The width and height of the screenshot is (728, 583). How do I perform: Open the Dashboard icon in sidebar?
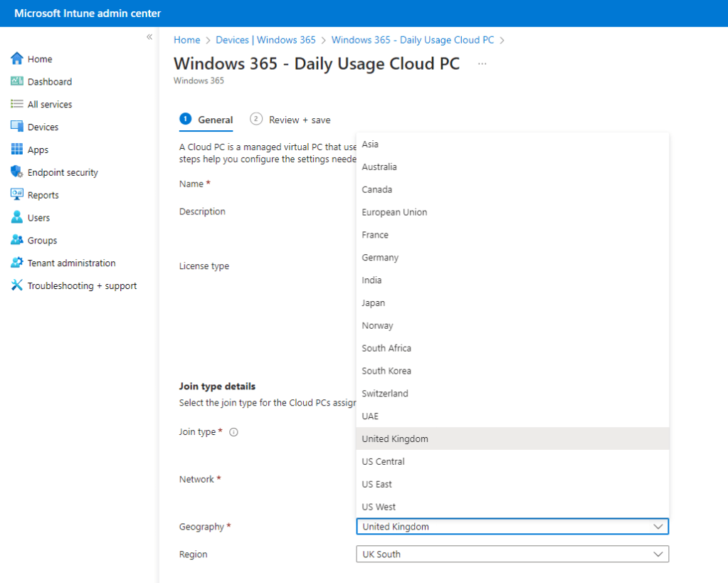(17, 82)
